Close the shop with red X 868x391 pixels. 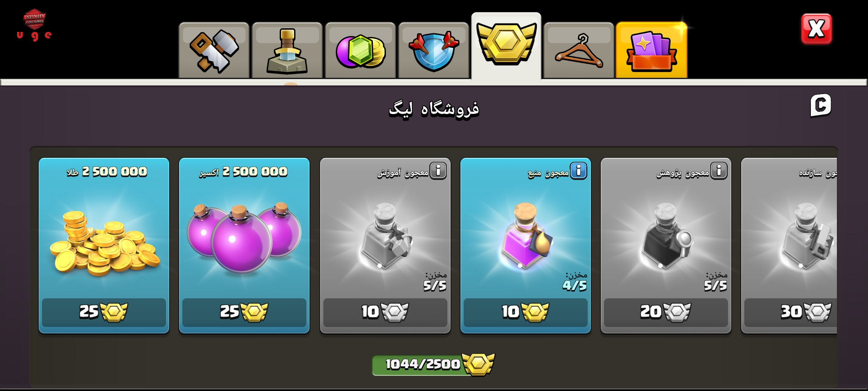pyautogui.click(x=816, y=29)
